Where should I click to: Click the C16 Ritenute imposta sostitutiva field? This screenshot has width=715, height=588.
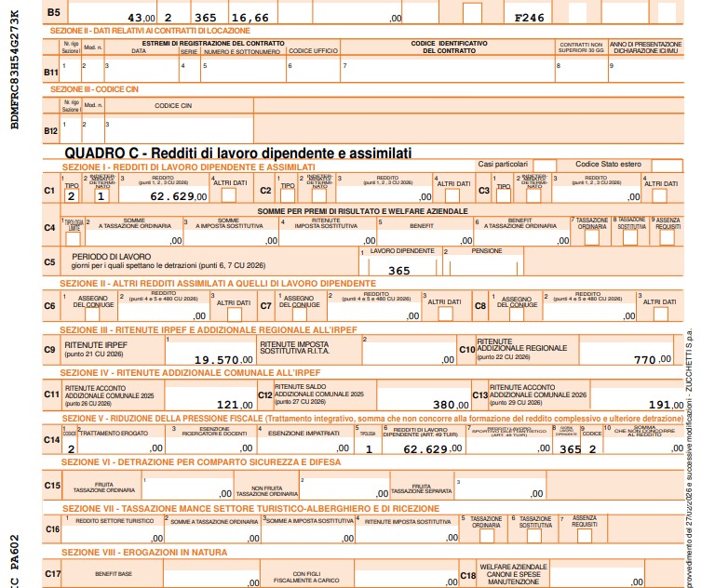point(407,535)
